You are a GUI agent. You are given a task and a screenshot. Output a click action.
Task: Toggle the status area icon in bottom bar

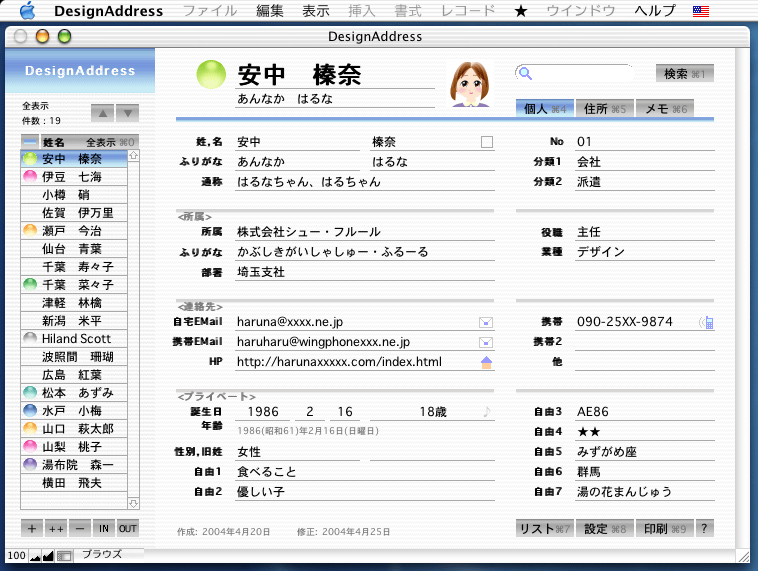64,556
